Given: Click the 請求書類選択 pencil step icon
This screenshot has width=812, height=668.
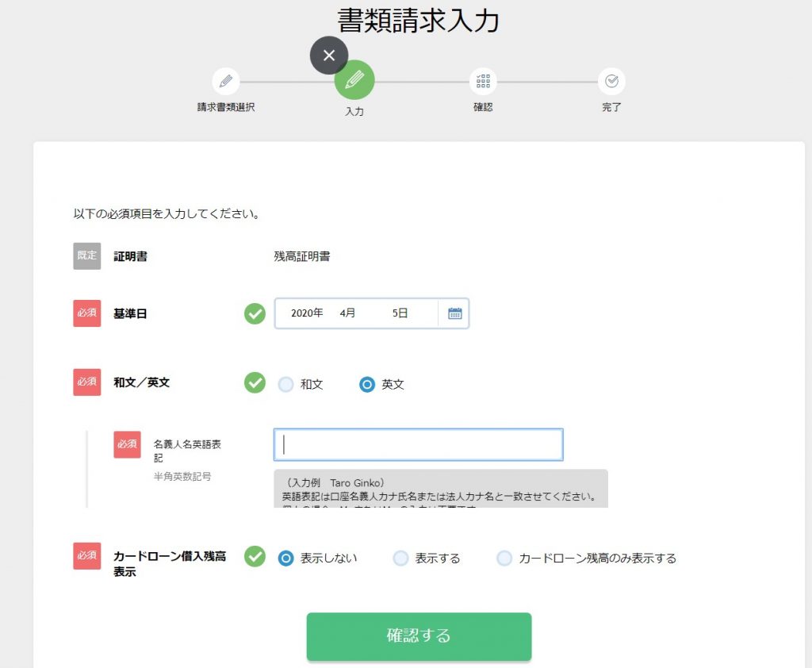Looking at the screenshot, I should (x=226, y=81).
